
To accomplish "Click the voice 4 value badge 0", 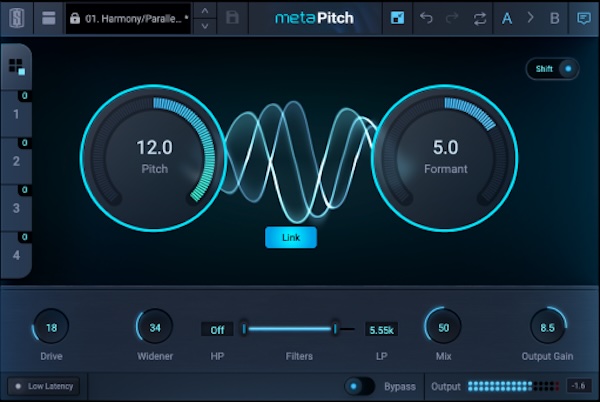I will coord(24,237).
